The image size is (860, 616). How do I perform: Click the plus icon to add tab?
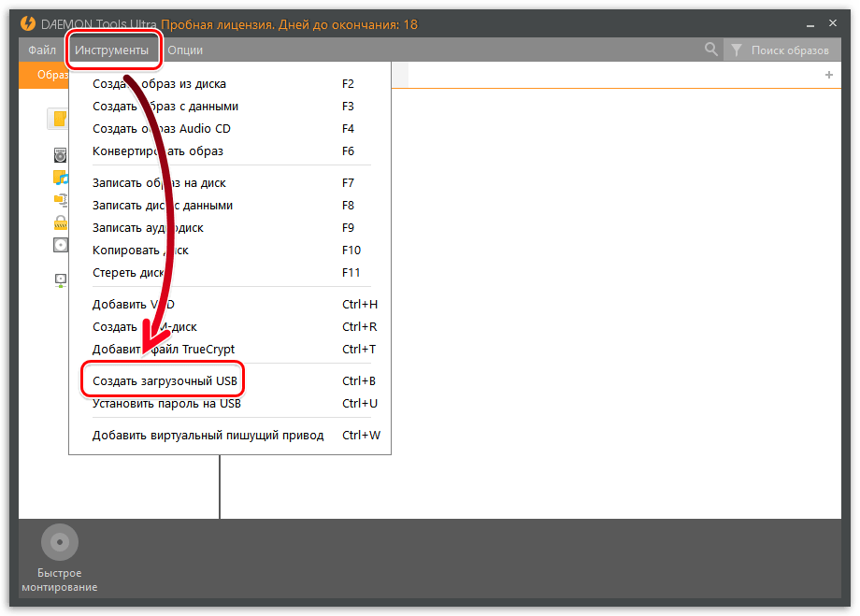coord(828,75)
